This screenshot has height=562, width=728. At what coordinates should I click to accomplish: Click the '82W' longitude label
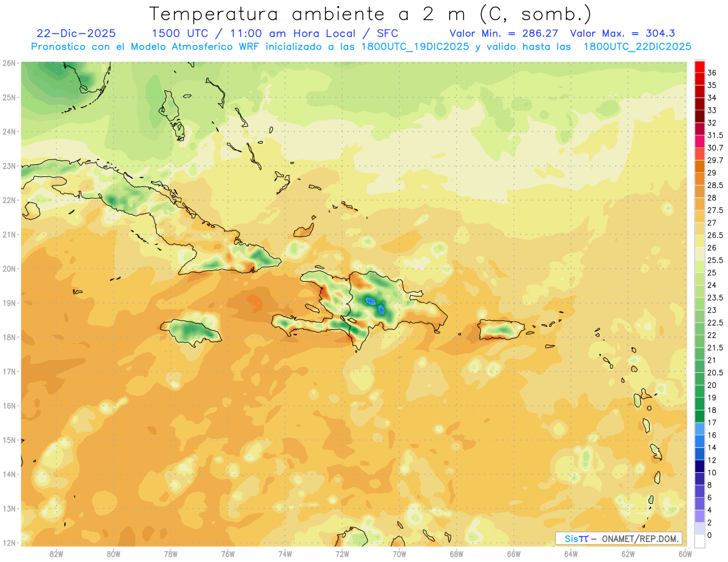pos(56,554)
